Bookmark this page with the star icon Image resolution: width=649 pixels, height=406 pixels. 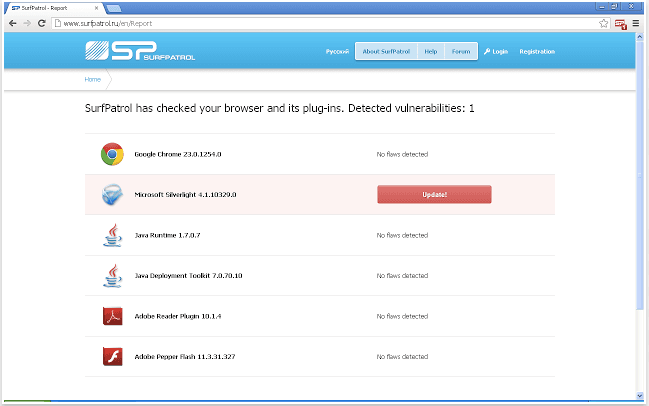click(604, 22)
